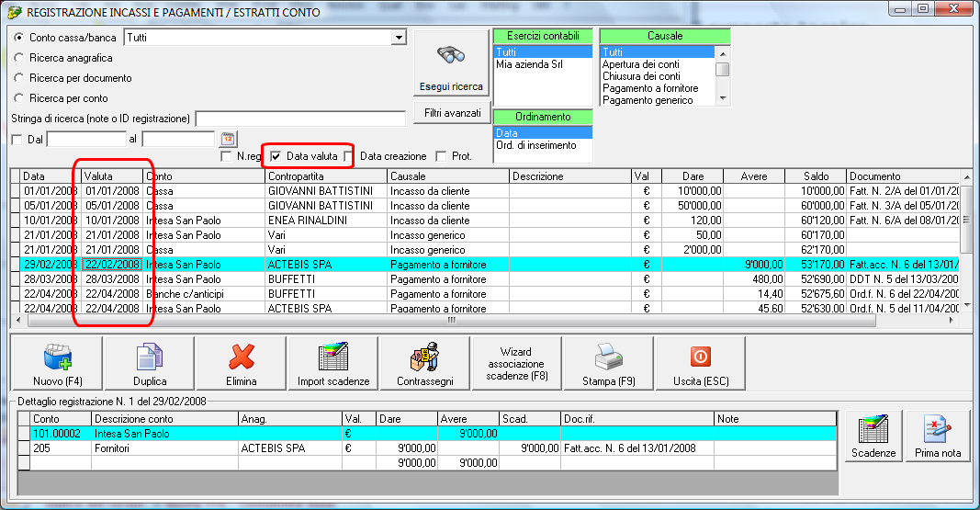Click the Contropartita column header
980x510 pixels.
point(326,176)
